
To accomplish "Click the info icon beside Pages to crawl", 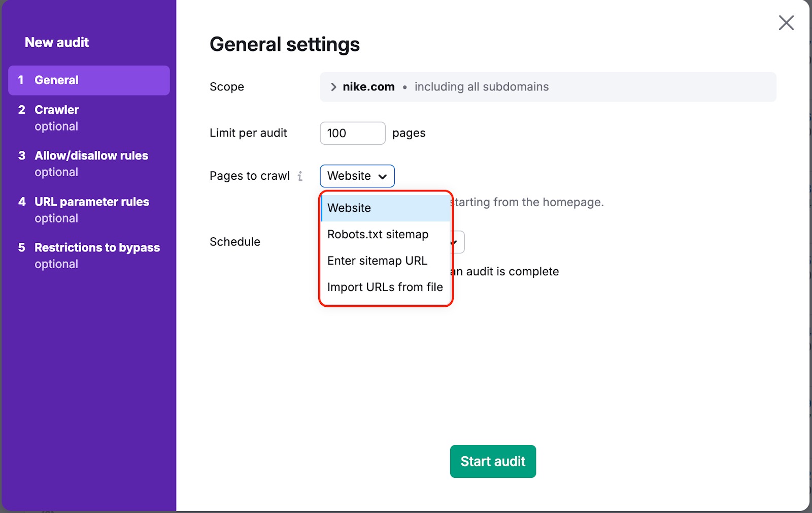I will pos(301,176).
